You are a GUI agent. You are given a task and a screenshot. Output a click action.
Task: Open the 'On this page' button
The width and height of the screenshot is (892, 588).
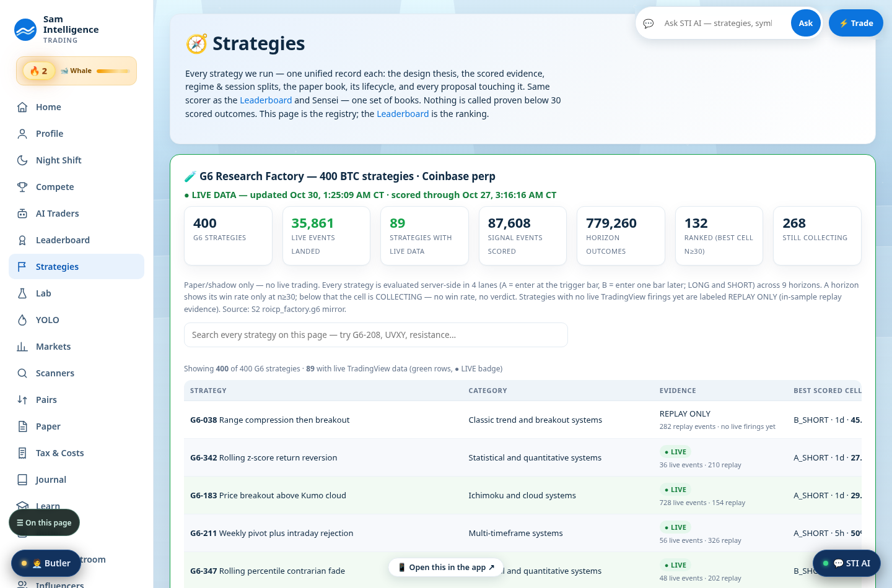44,522
